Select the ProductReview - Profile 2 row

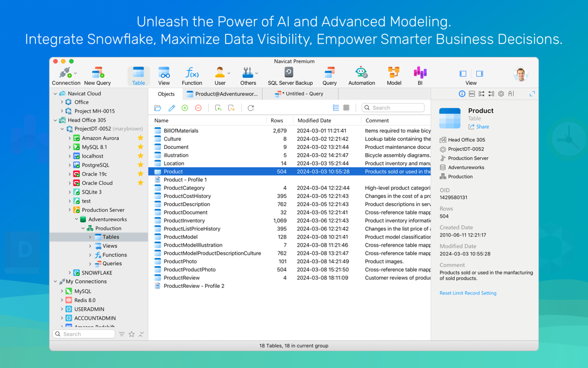pos(289,286)
